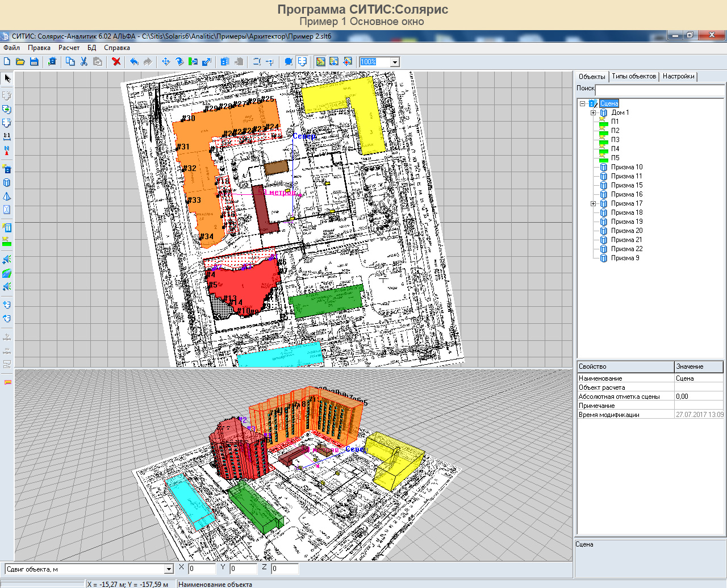Switch to the Настройки tab
This screenshot has height=588, width=727.
point(679,76)
